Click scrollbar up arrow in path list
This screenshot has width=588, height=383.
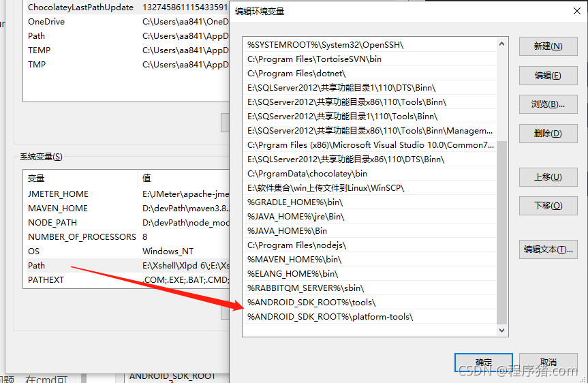coord(501,44)
